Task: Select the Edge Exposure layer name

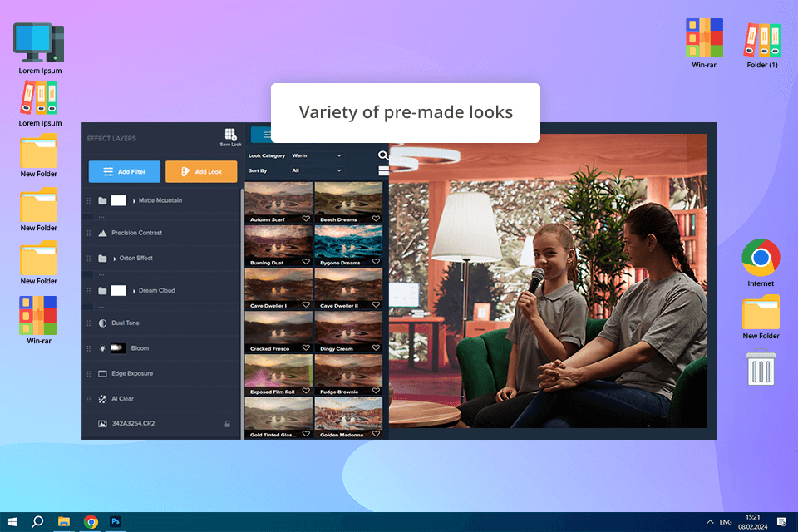Action: (x=132, y=374)
